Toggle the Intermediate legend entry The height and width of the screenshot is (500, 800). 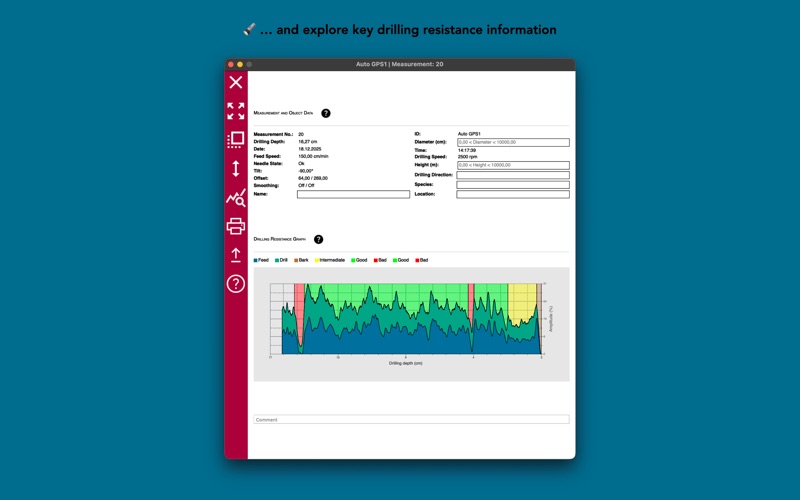pyautogui.click(x=330, y=260)
